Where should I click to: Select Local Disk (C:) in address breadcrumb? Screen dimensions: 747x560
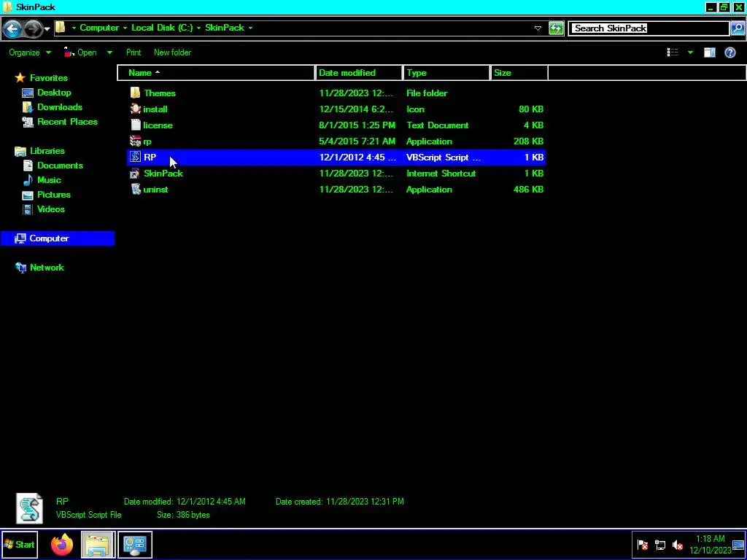pos(162,28)
